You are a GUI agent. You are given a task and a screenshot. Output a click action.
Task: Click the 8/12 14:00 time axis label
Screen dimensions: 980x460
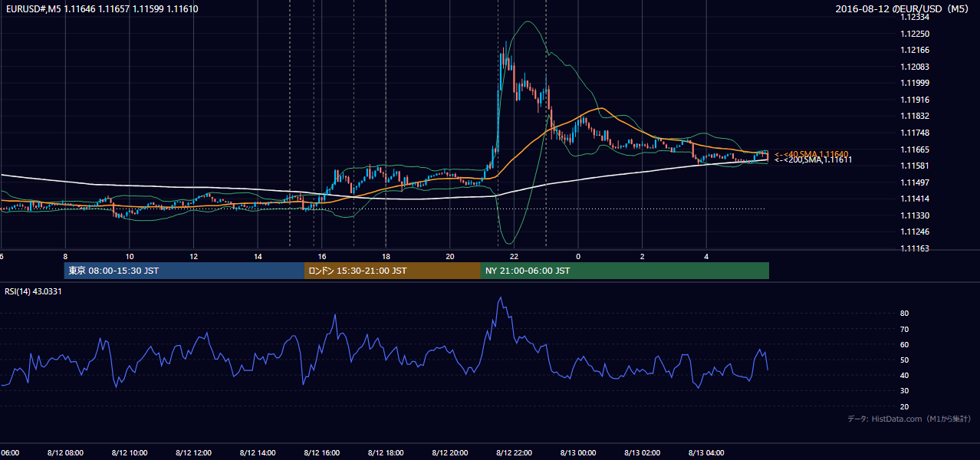tap(258, 452)
